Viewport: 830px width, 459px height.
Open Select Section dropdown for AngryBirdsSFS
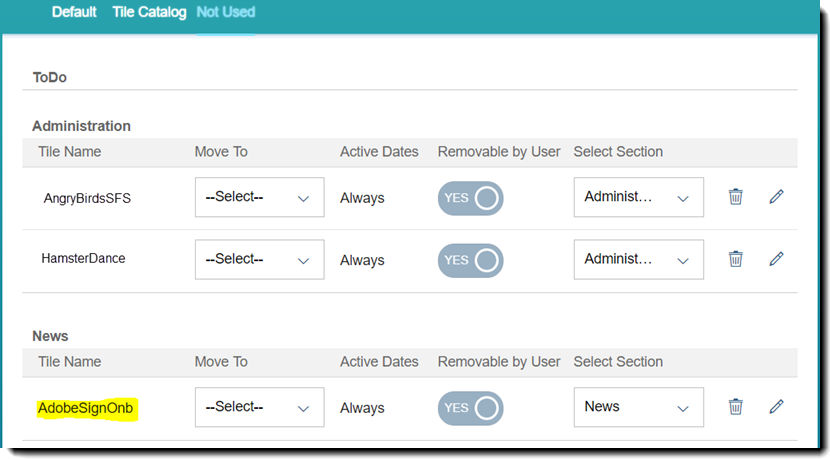click(x=638, y=197)
